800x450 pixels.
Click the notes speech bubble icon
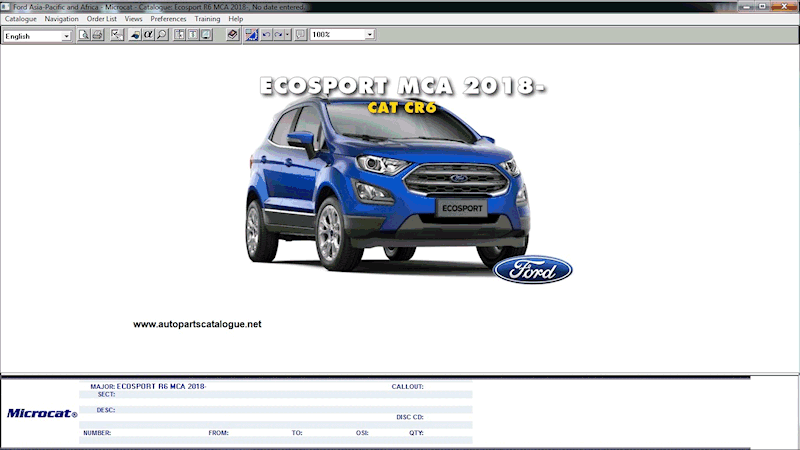300,35
